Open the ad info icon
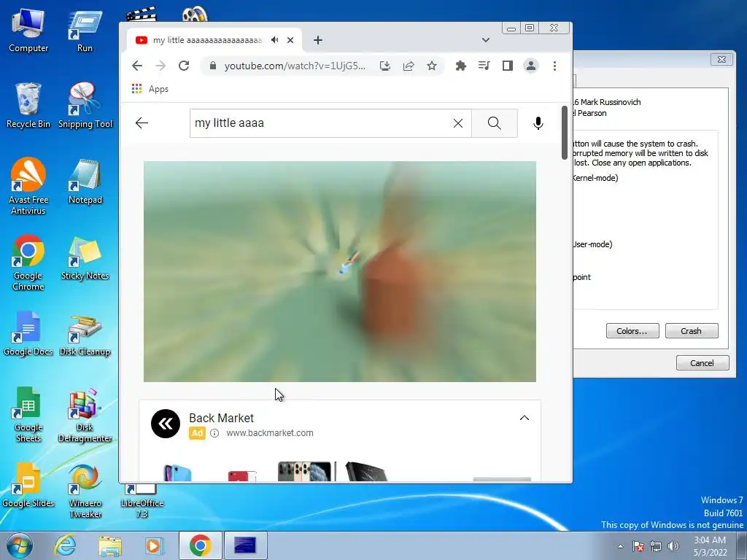The image size is (747, 560). tap(214, 433)
